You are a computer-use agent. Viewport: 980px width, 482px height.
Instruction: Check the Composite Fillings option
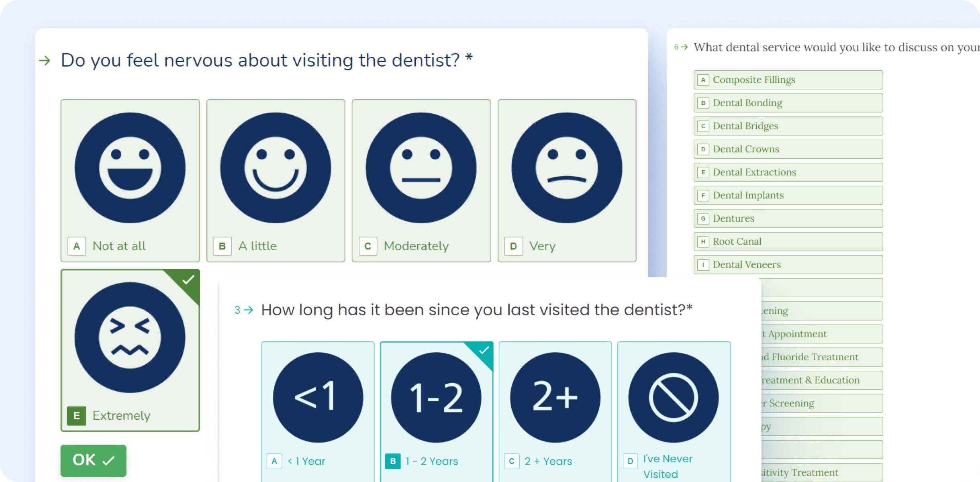click(x=788, y=80)
